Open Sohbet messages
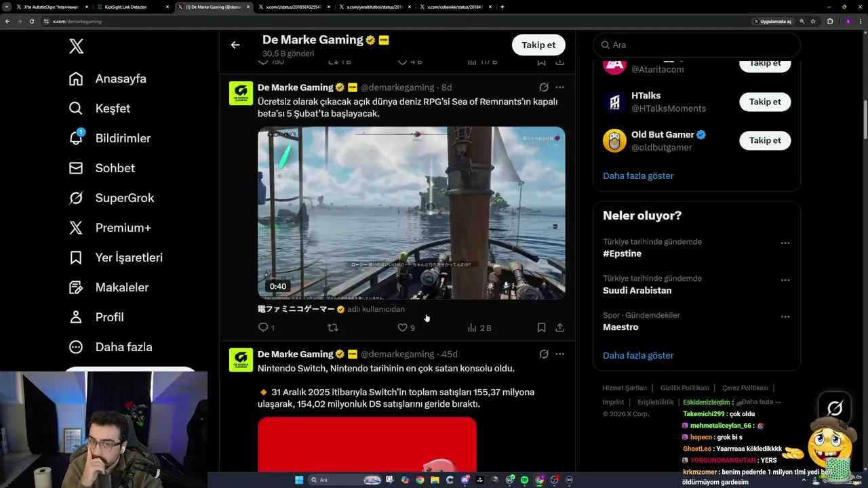This screenshot has height=488, width=868. pos(102,168)
